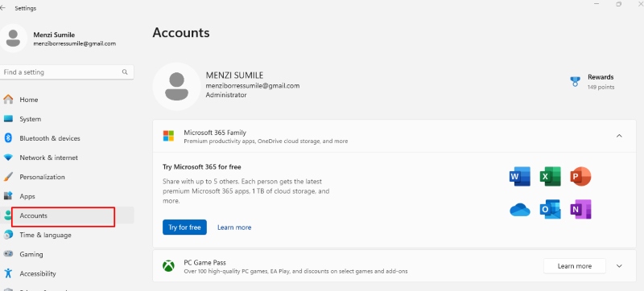Click the PC Game Pass heading text
Viewport: 644px width, 291px height.
coord(205,262)
